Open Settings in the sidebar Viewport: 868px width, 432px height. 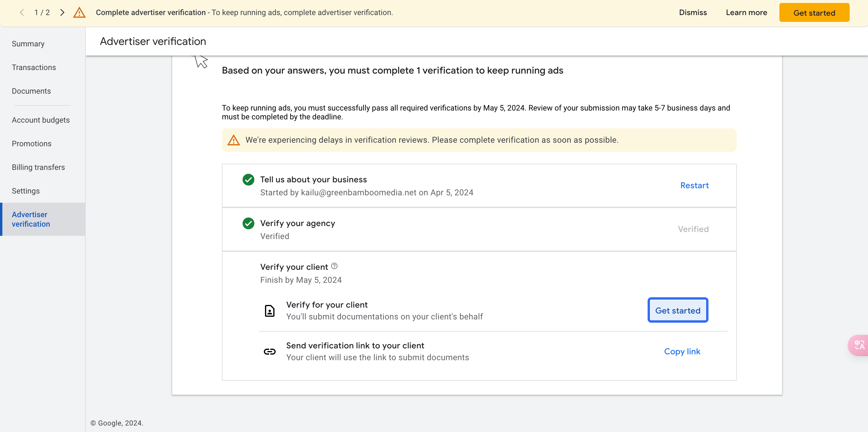(26, 191)
